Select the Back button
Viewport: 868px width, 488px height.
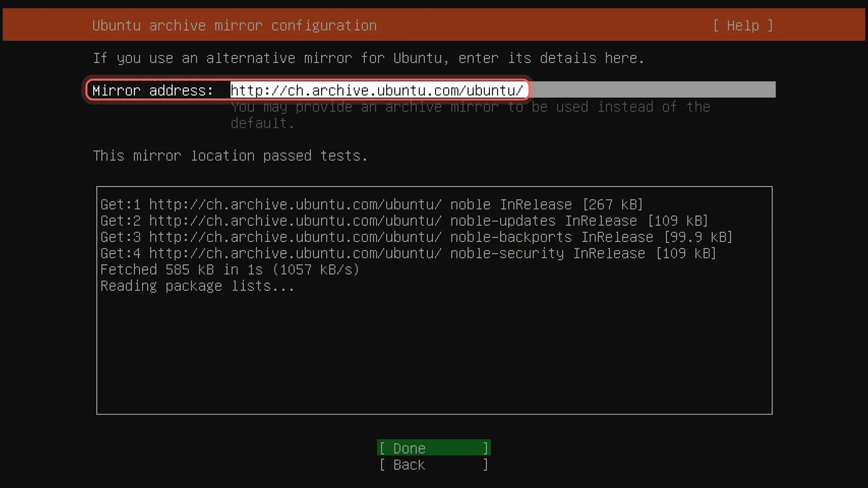(434, 465)
